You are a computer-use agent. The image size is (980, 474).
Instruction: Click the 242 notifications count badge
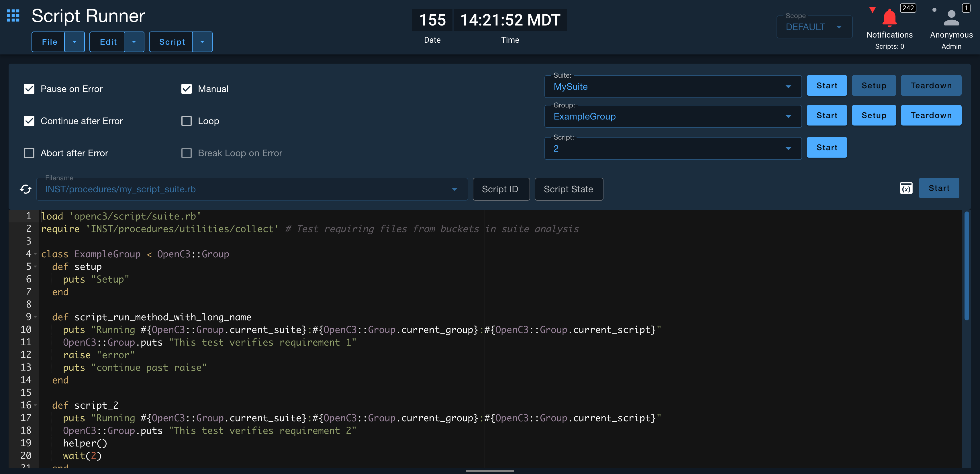point(908,8)
